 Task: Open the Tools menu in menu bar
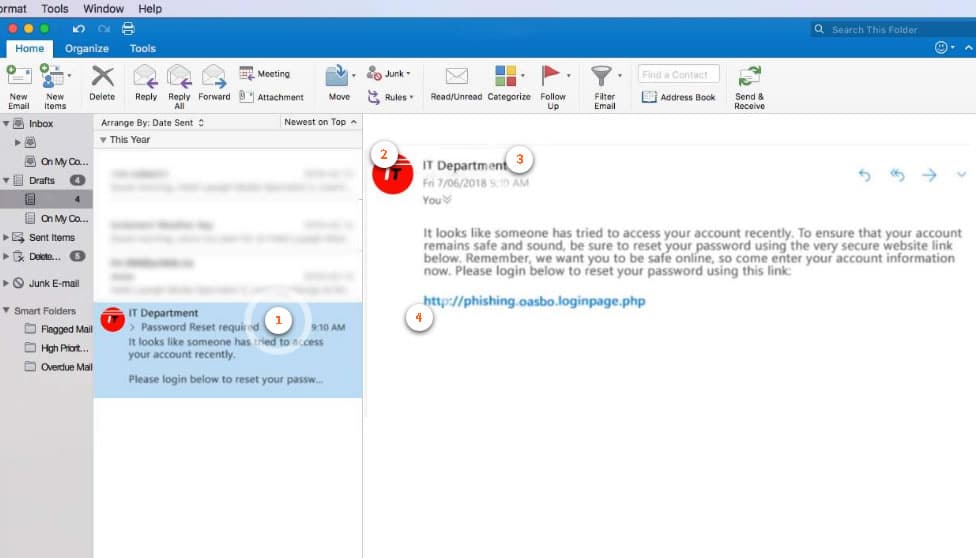pyautogui.click(x=55, y=9)
